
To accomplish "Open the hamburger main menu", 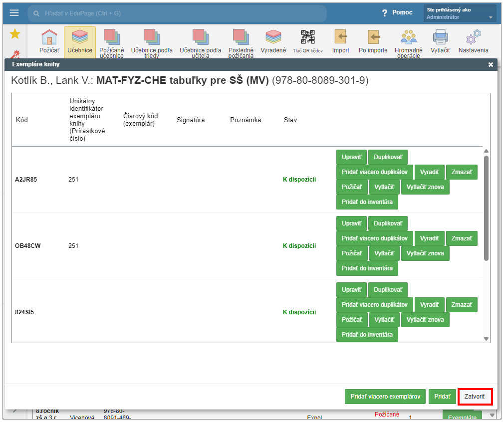I will (14, 13).
